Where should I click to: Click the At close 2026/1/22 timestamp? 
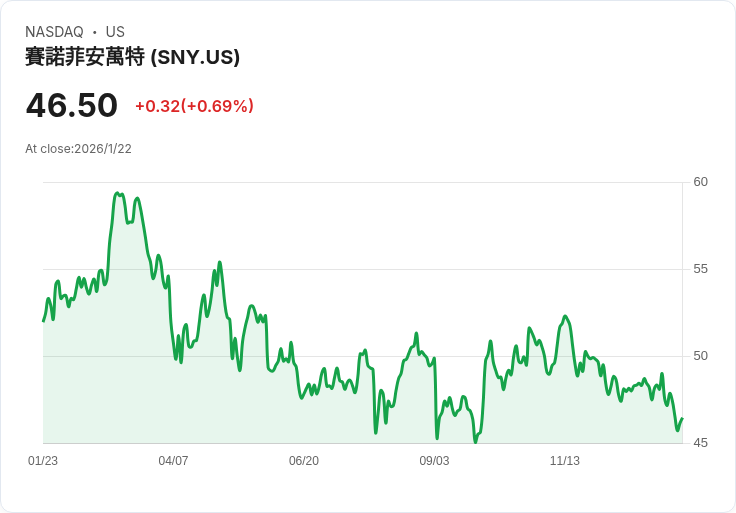(78, 149)
